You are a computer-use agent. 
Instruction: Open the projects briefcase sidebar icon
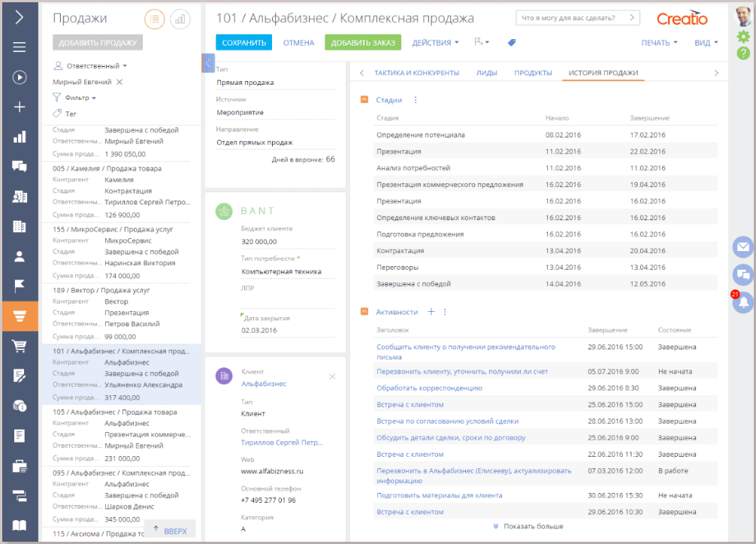click(x=20, y=466)
